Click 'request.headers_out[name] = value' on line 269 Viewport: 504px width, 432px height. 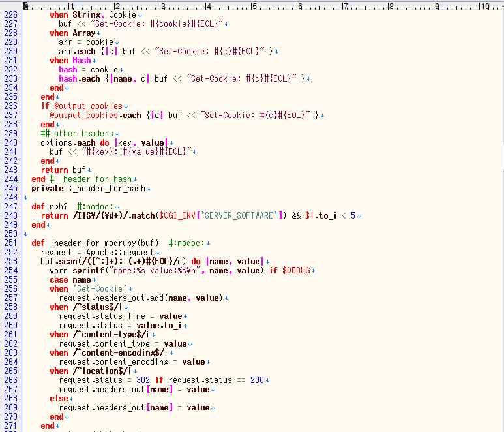coord(134,408)
